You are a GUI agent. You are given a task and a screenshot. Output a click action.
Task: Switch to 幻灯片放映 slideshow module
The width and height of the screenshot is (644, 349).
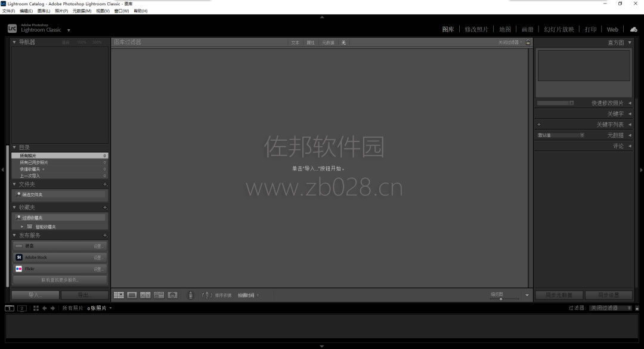[559, 30]
